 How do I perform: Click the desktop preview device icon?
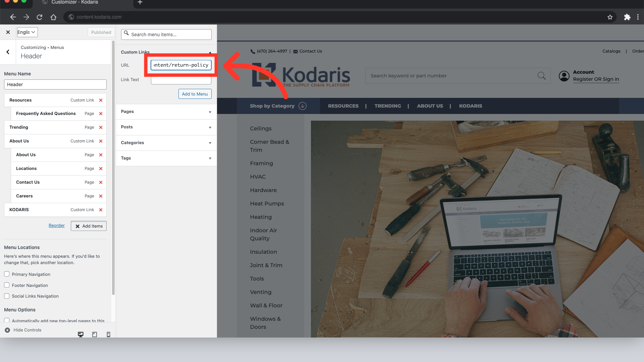pos(80,334)
